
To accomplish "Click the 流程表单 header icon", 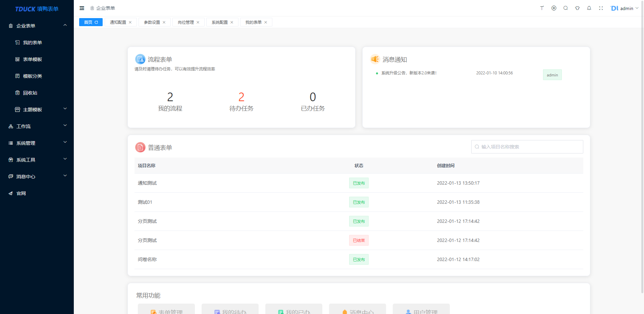I will (140, 59).
